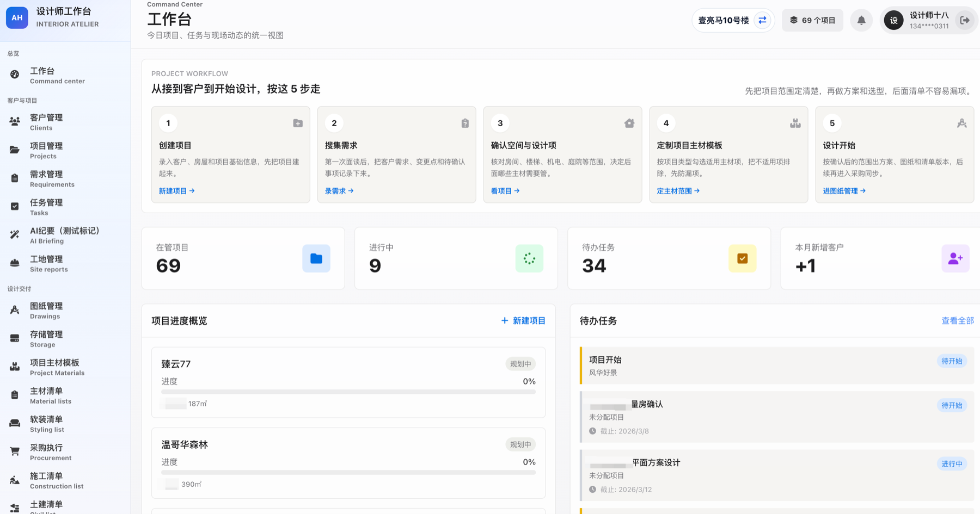
Task: Follow the 看项目 link in step 3
Action: [505, 191]
